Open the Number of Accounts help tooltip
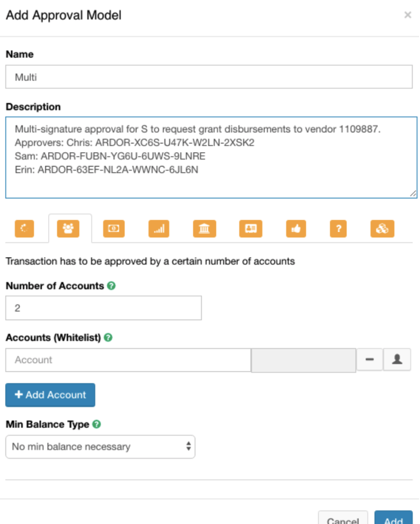The width and height of the screenshot is (420, 524). (112, 286)
